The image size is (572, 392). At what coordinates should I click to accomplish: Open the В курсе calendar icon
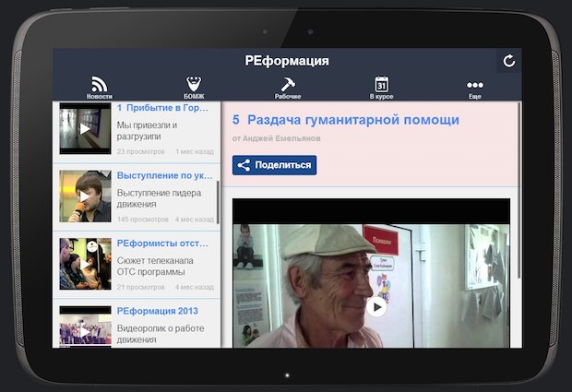point(381,88)
